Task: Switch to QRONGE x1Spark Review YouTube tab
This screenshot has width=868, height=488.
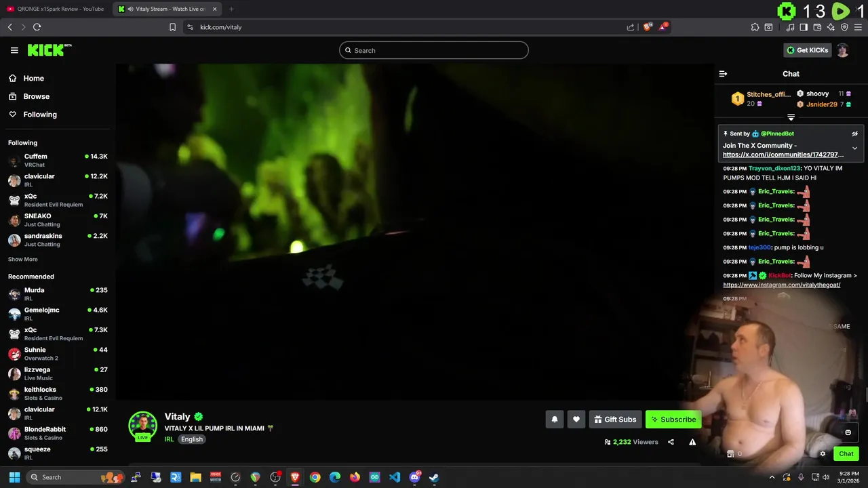Action: coord(56,9)
